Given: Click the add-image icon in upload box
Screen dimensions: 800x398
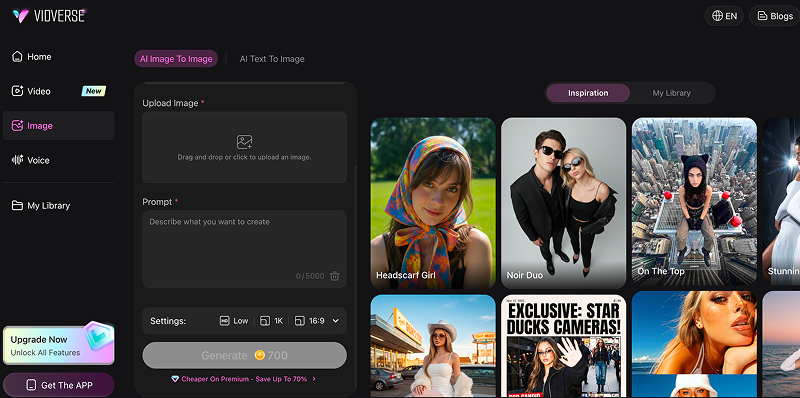Looking at the screenshot, I should [x=244, y=142].
